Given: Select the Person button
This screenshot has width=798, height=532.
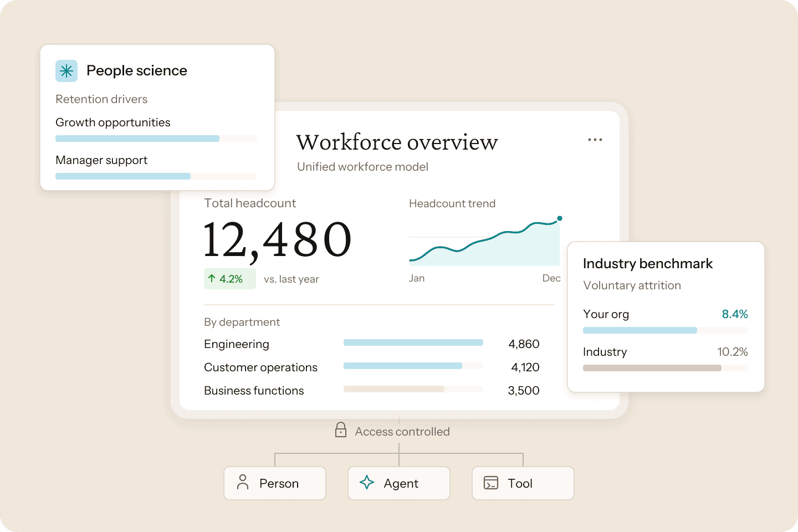Looking at the screenshot, I should [x=275, y=483].
